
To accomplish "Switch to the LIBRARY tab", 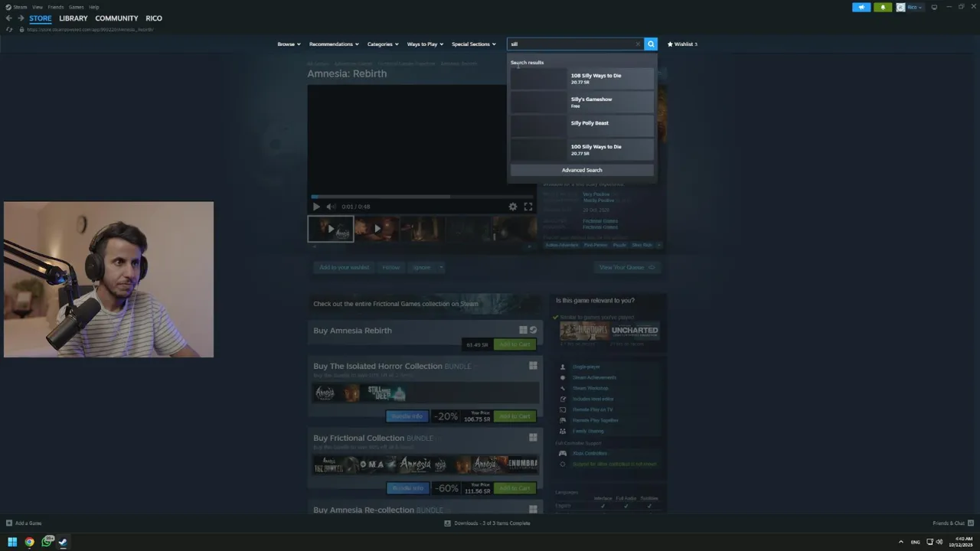I will click(x=73, y=18).
